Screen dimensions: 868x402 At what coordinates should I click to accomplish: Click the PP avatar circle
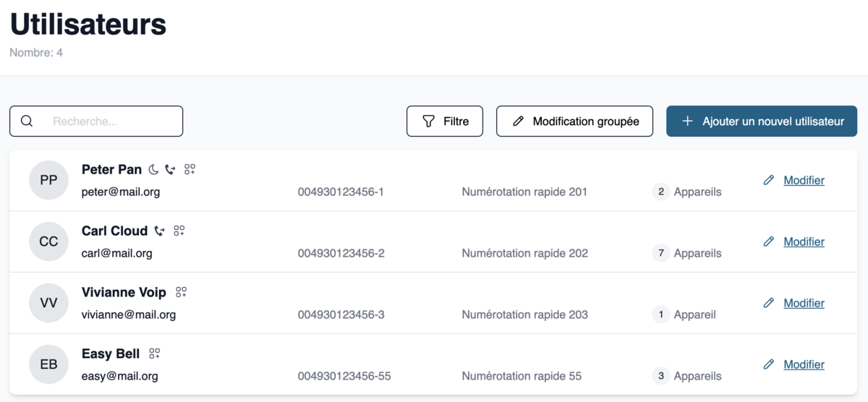48,180
